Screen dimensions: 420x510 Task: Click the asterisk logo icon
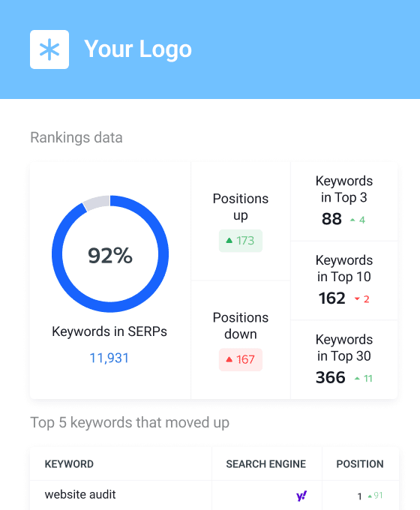click(x=49, y=49)
